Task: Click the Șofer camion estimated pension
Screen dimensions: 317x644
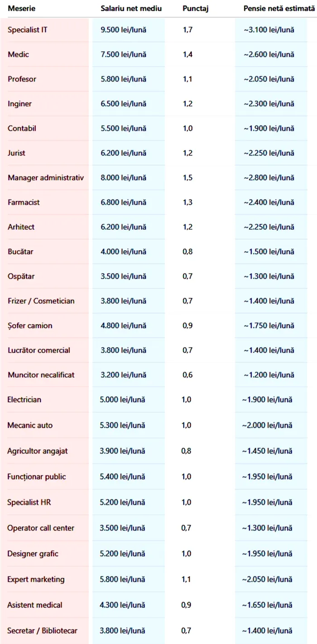Action: pos(269,325)
